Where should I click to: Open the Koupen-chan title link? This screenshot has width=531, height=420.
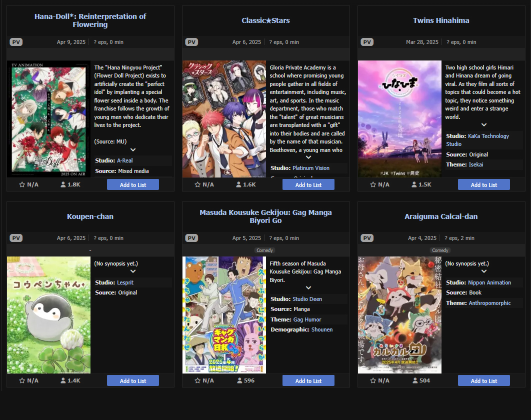(90, 216)
